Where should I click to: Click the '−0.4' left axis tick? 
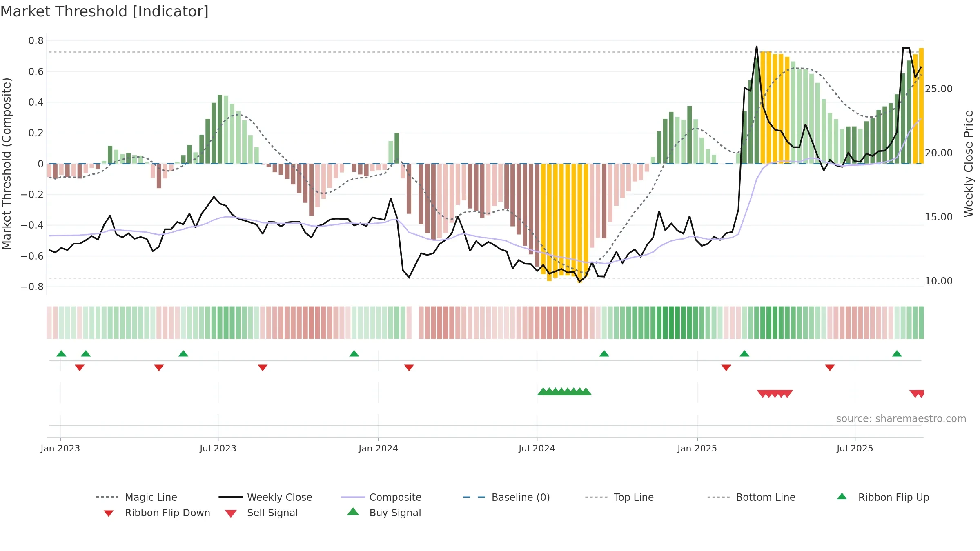[x=32, y=225]
